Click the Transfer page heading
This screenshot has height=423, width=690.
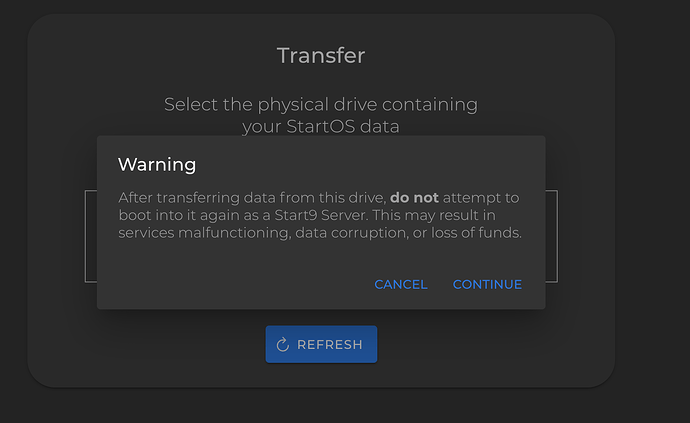321,55
